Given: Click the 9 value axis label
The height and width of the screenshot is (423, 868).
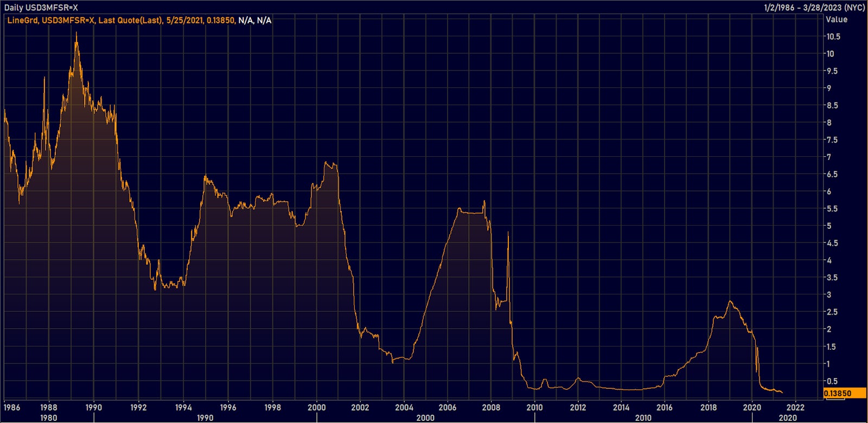Looking at the screenshot, I should coord(828,88).
